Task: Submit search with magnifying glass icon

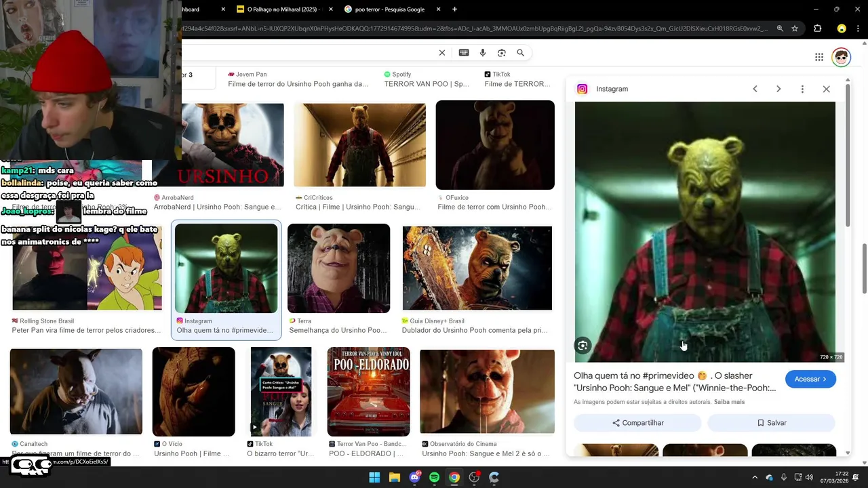Action: [x=521, y=53]
